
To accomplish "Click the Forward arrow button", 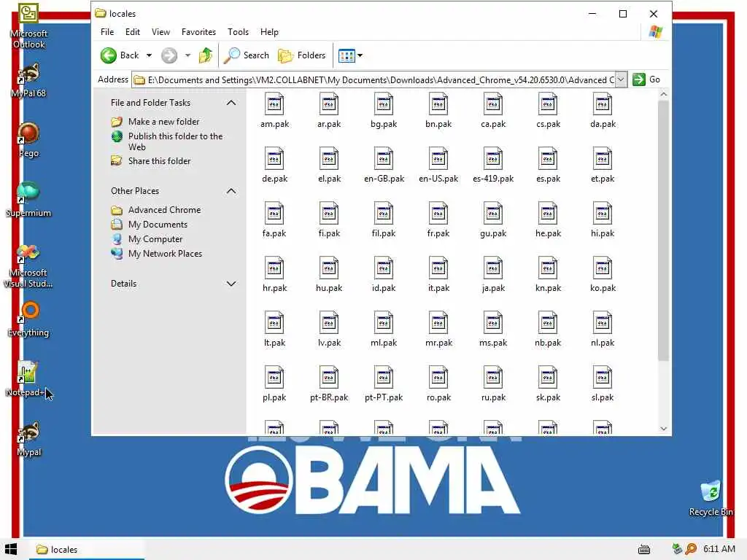I will pos(169,55).
